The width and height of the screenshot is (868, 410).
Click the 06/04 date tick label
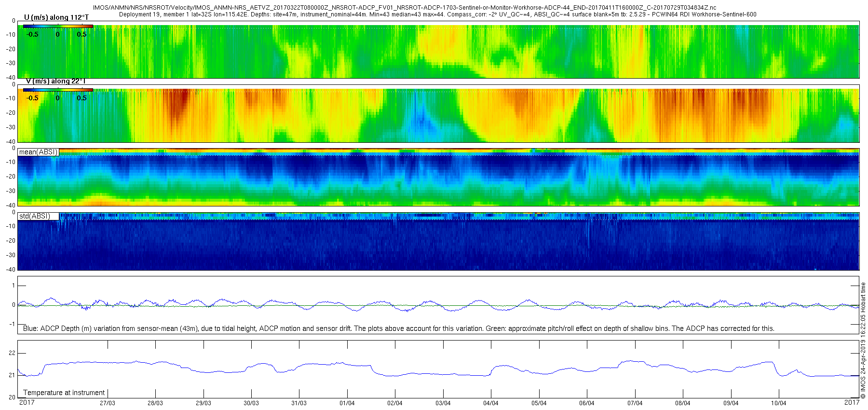[587, 403]
